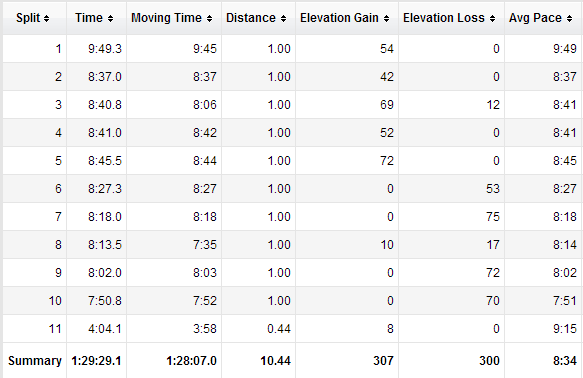The width and height of the screenshot is (583, 378).
Task: Click the sort arrows beside Distance
Action: point(284,18)
